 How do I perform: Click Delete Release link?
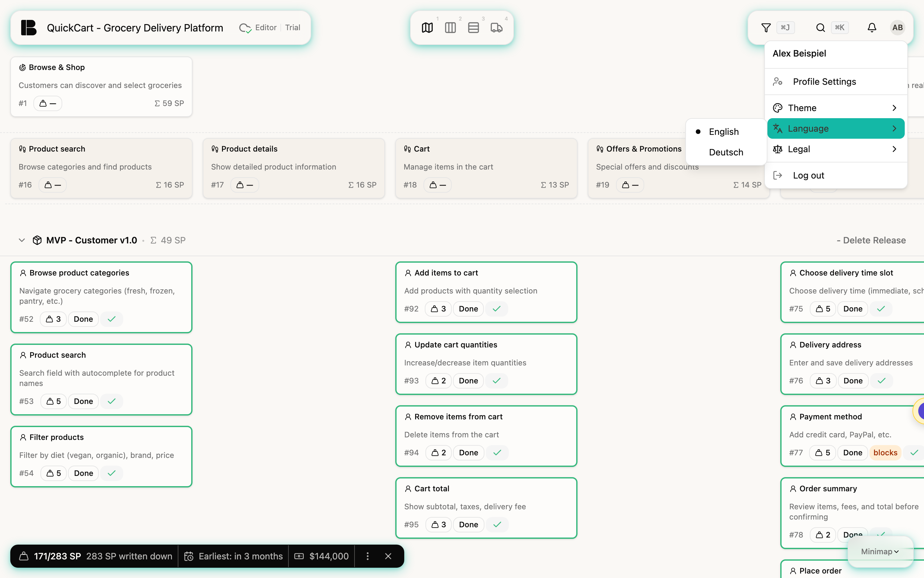(x=871, y=240)
